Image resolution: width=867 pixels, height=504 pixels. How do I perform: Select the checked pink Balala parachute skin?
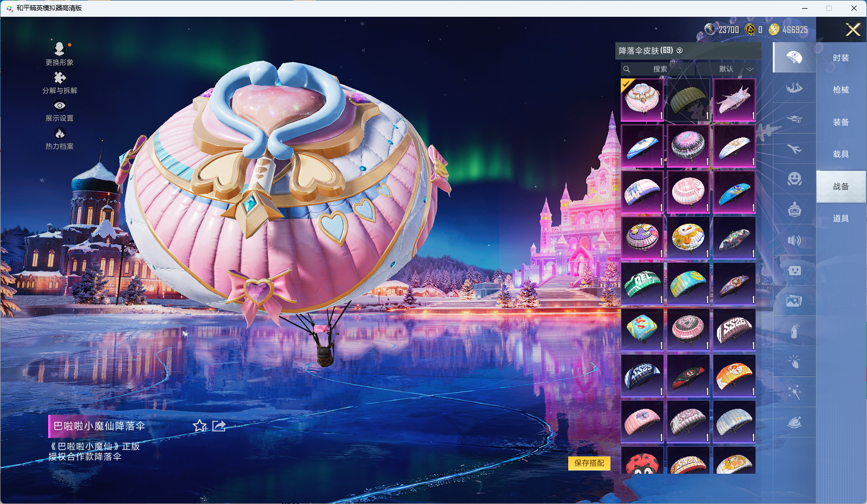pos(642,100)
